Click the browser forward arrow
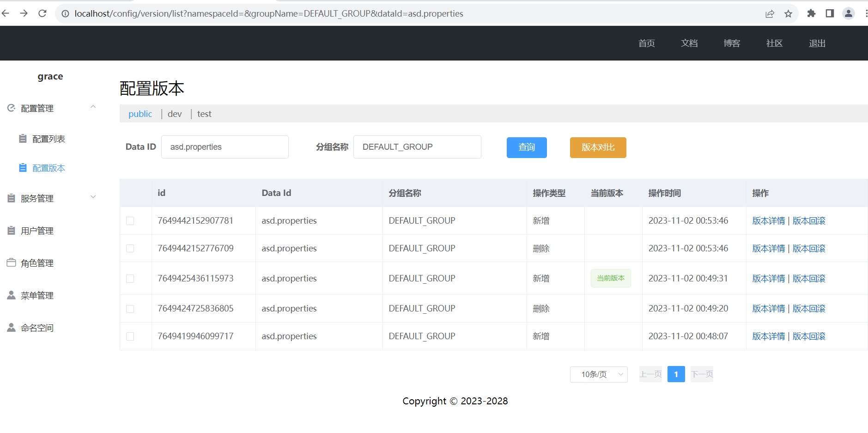The height and width of the screenshot is (433, 868). (24, 13)
